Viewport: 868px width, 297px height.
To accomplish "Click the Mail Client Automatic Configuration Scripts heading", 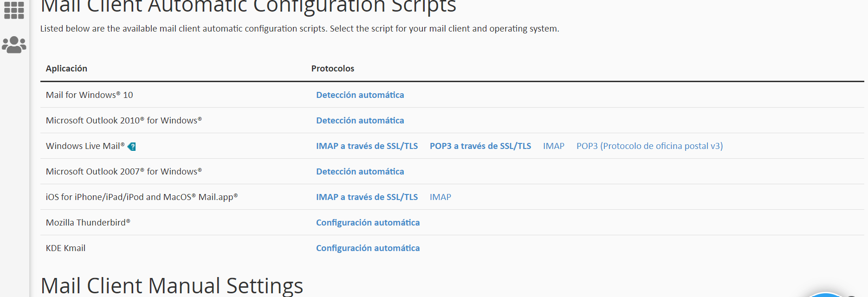I will [248, 6].
